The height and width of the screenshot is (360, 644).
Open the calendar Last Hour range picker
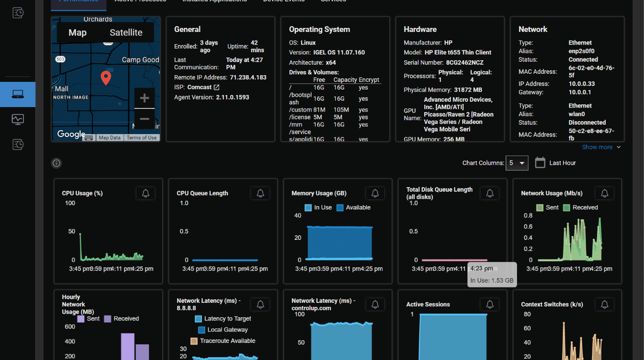(555, 163)
